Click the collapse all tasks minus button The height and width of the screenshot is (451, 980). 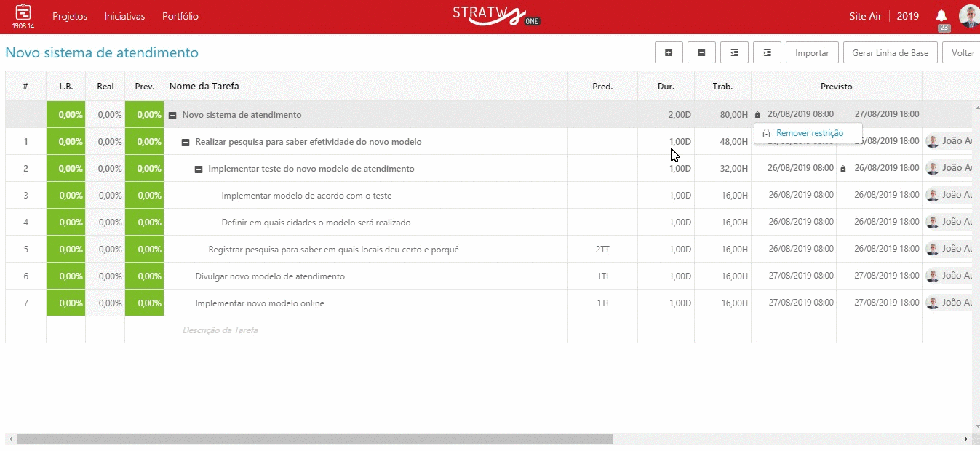(701, 53)
